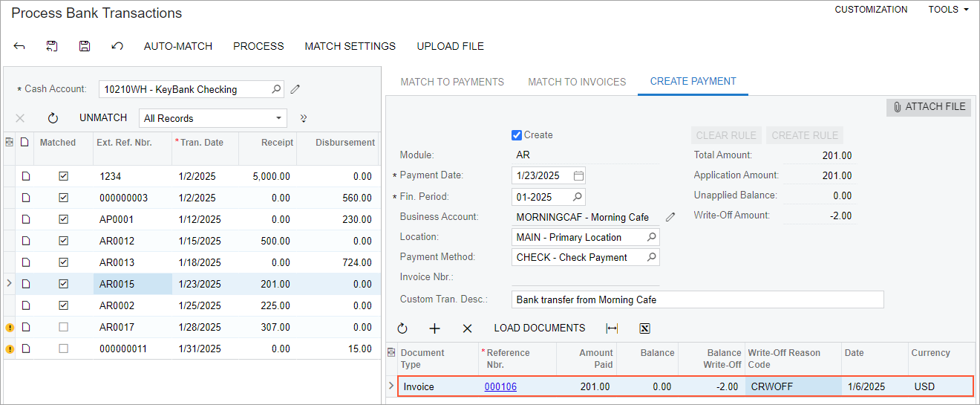The image size is (980, 405).
Task: Expand the Tools menu
Action: pyautogui.click(x=948, y=10)
